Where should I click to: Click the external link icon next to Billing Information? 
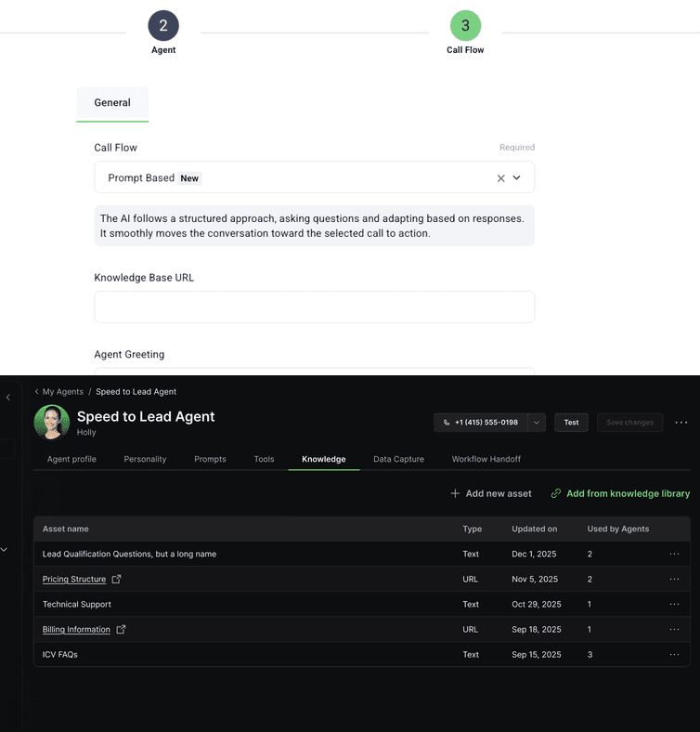pos(121,629)
